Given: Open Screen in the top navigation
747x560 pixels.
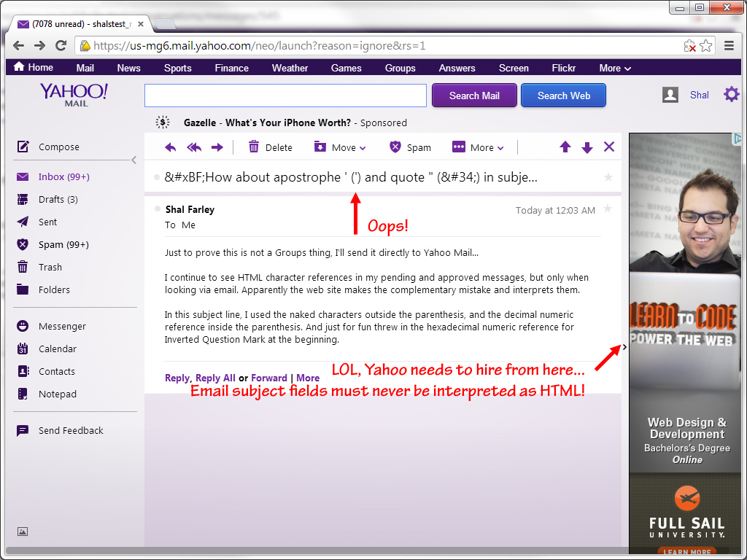Looking at the screenshot, I should tap(514, 68).
